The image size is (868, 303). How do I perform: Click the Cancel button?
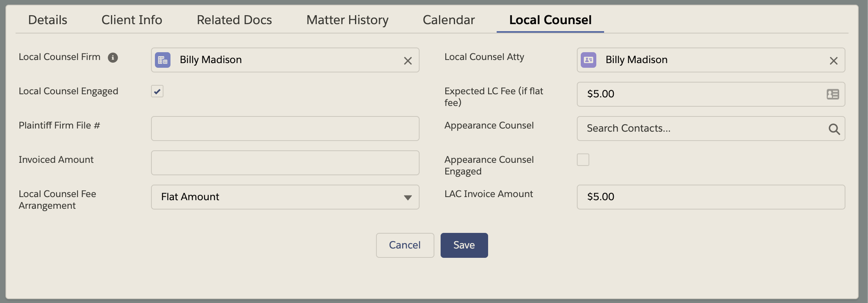click(x=405, y=245)
